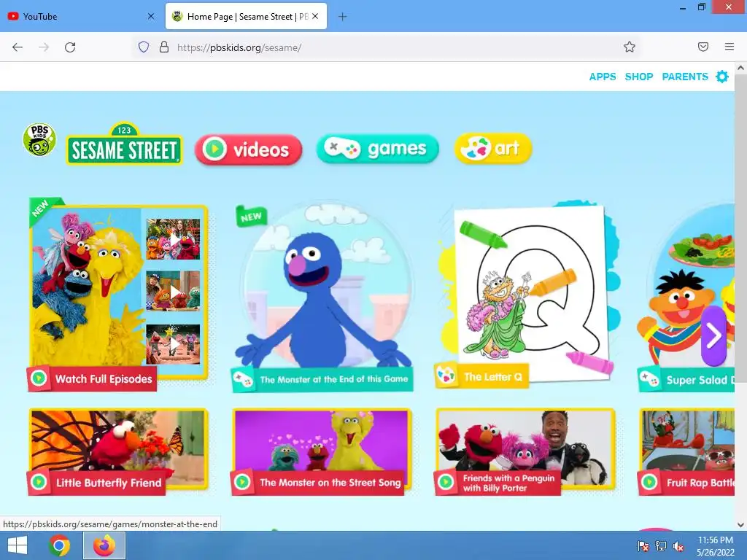This screenshot has height=560, width=747.
Task: Click the muted volume tray icon
Action: (x=678, y=546)
